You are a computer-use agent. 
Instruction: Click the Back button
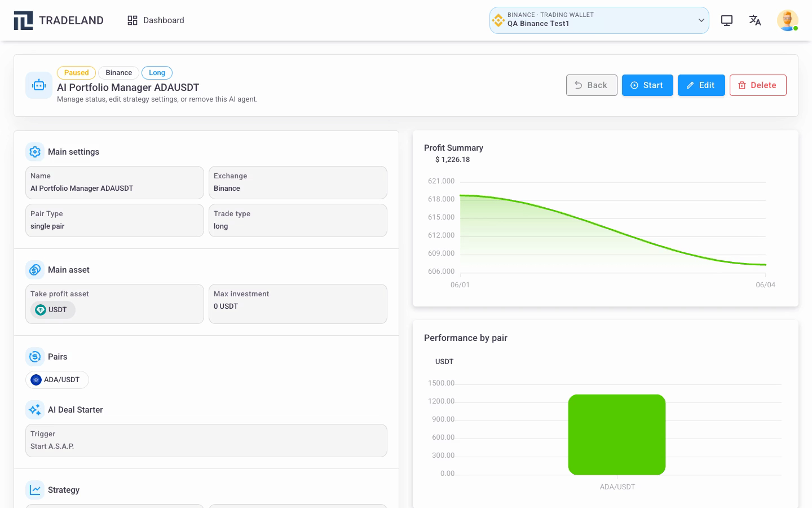[592, 85]
